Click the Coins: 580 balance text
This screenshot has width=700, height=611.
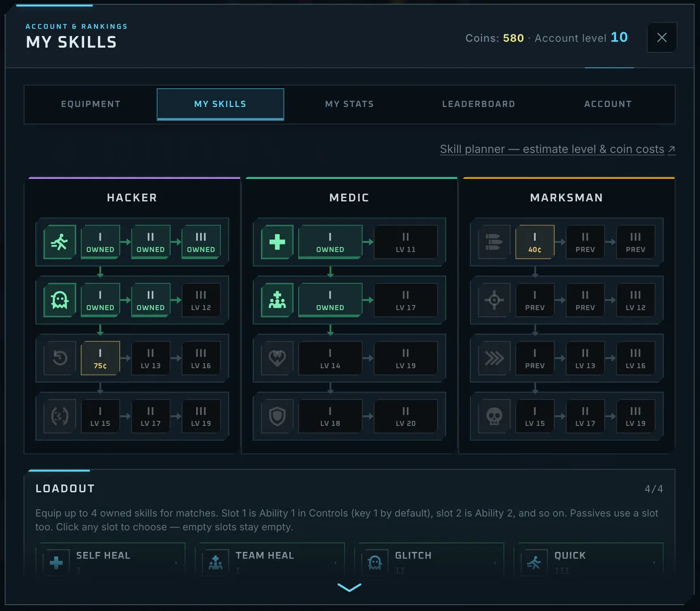point(495,38)
